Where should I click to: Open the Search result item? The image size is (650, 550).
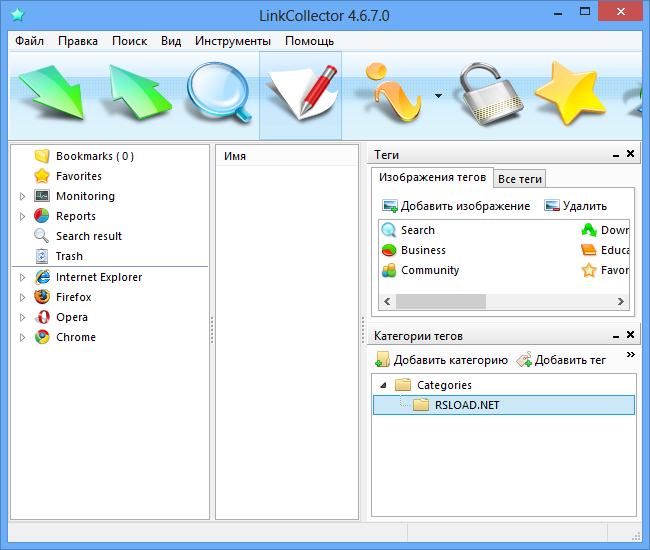point(78,236)
